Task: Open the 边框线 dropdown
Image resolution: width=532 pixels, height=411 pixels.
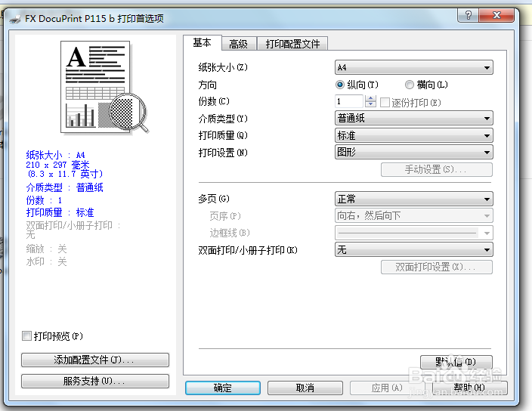Action: pyautogui.click(x=413, y=233)
